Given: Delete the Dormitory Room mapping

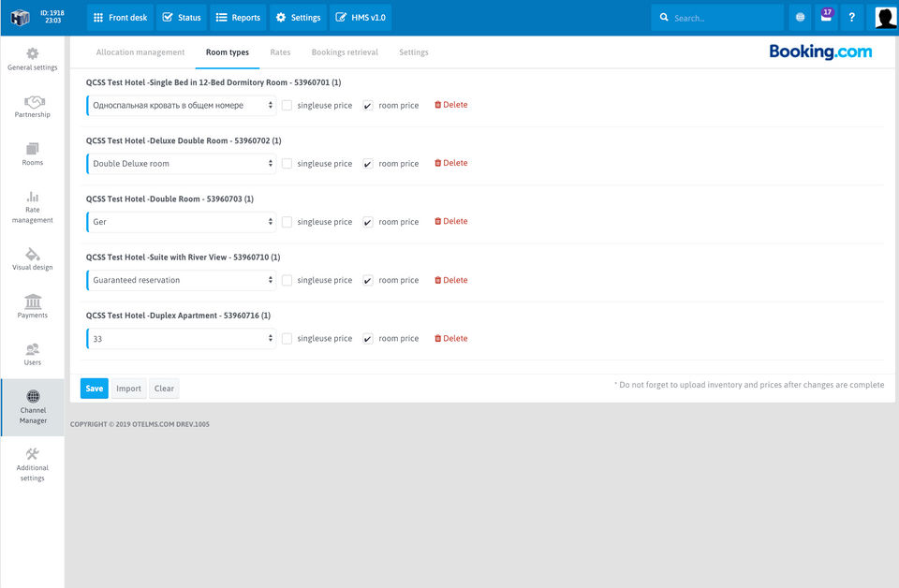Looking at the screenshot, I should click(451, 105).
